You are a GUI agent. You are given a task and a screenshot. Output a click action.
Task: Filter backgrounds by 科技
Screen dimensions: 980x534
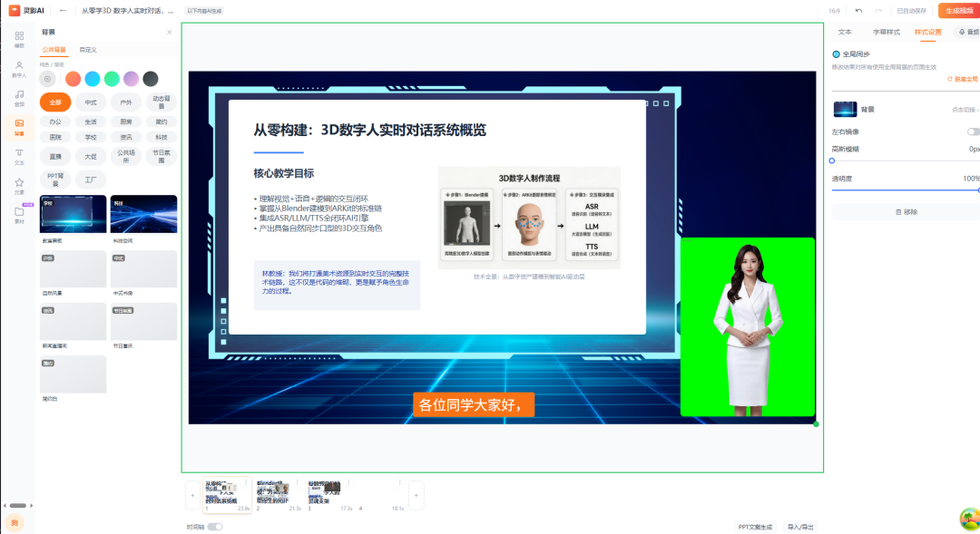pos(162,137)
